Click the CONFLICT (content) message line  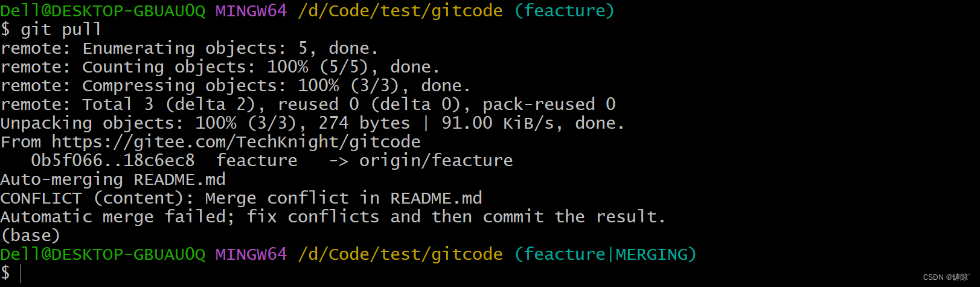click(241, 198)
